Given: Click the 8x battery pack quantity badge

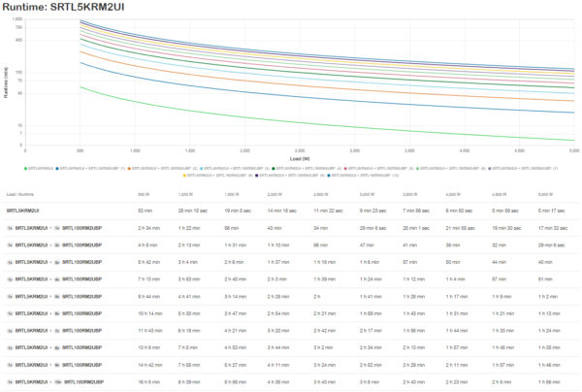Looking at the screenshot, I should point(57,347).
